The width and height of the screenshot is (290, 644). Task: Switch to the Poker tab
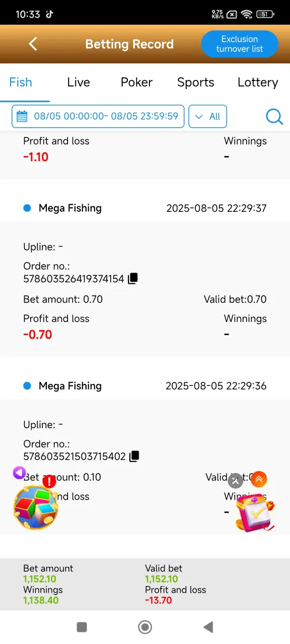click(136, 83)
